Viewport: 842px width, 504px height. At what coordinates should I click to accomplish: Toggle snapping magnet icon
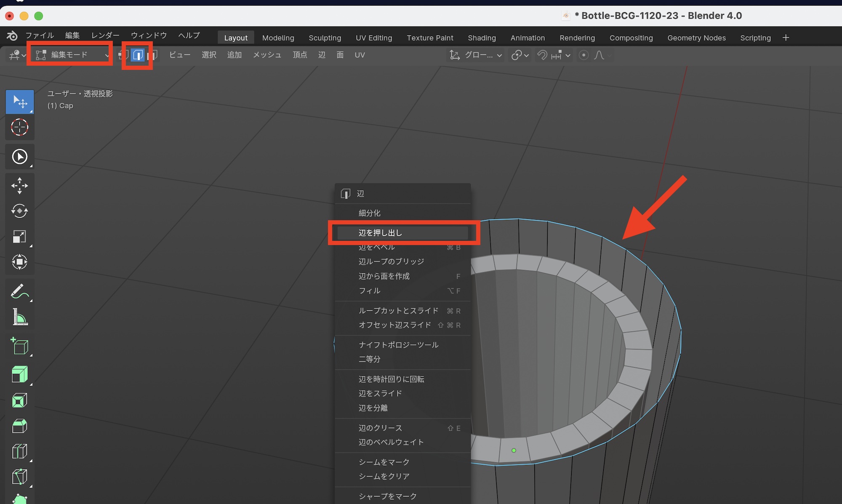pyautogui.click(x=542, y=55)
